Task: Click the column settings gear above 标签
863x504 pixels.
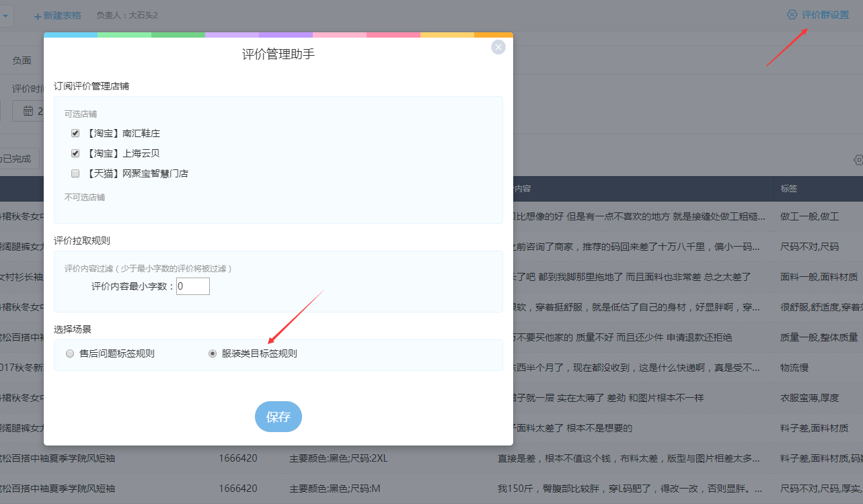Action: [x=858, y=160]
